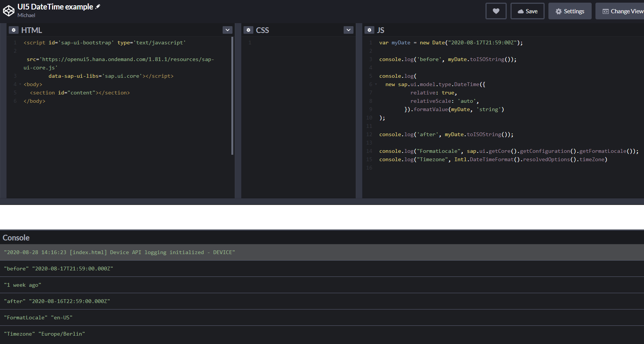
Task: Open CSS editor settings gear
Action: tap(248, 30)
